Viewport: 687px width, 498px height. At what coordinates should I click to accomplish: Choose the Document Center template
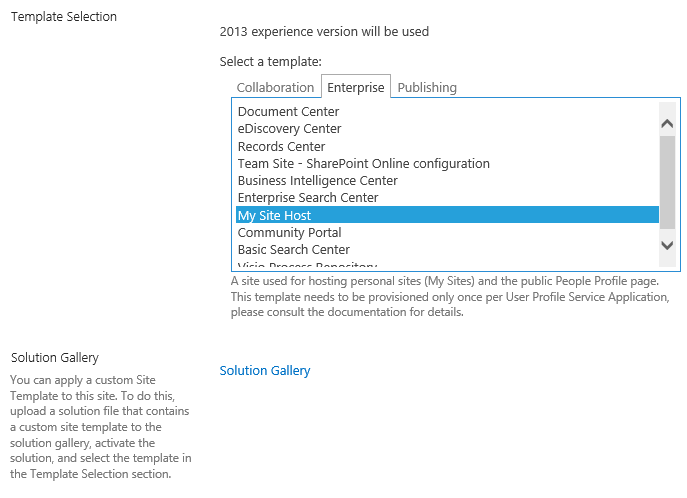pos(447,111)
